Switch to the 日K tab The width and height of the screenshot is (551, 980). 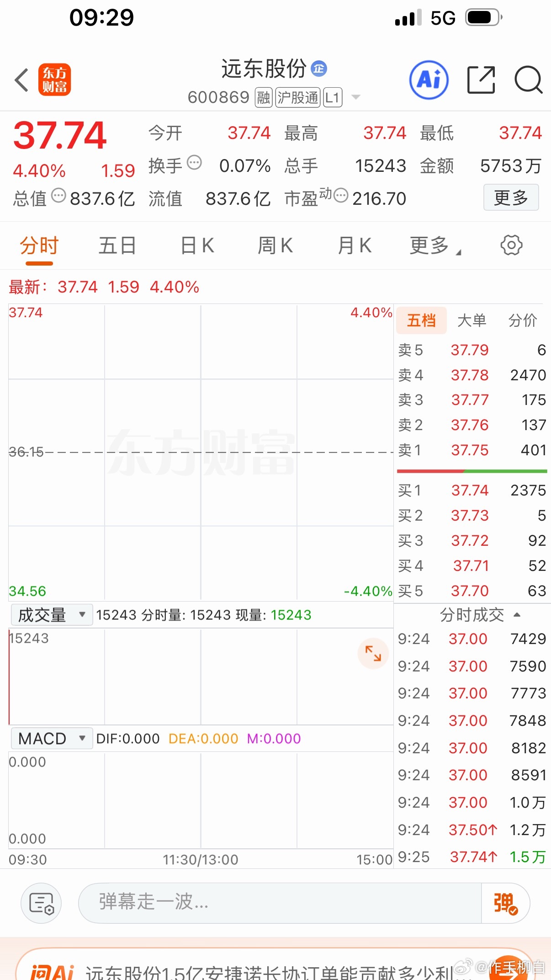[197, 245]
